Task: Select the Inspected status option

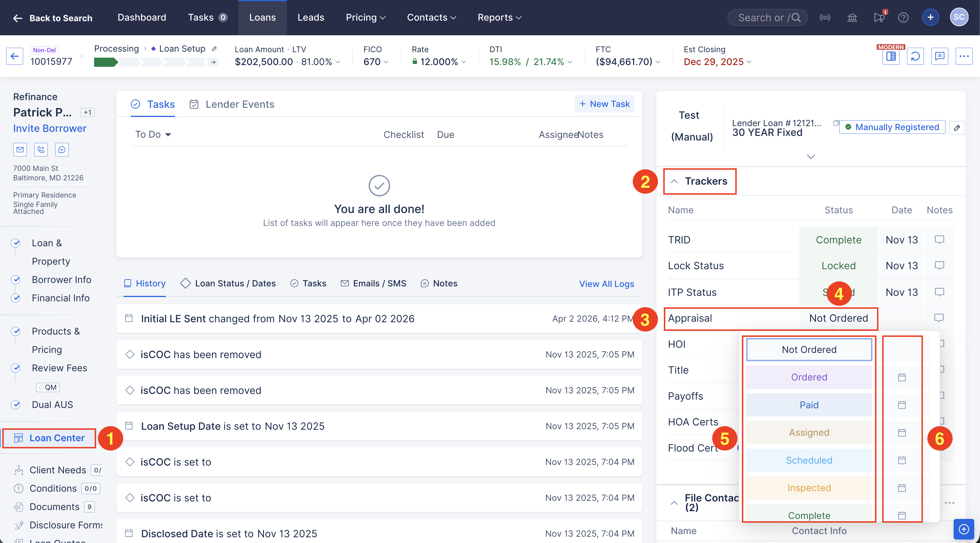Action: pos(809,488)
